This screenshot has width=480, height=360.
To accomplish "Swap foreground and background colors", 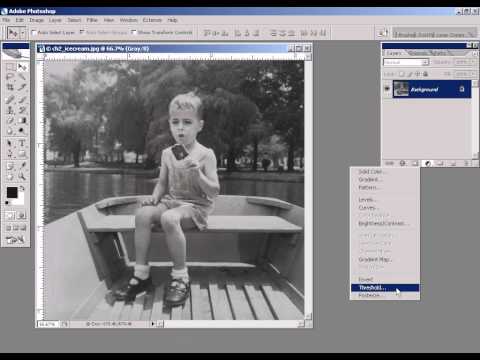I will pyautogui.click(x=22, y=189).
